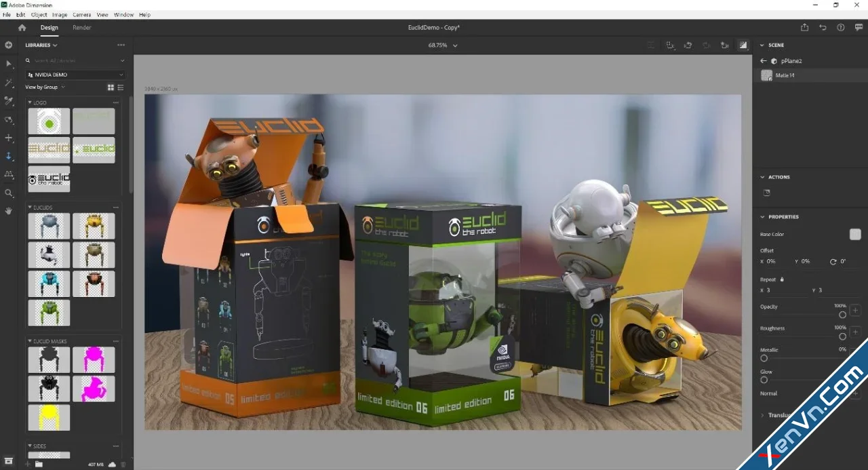Open the Libraries panel more options dots
Image resolution: width=868 pixels, height=470 pixels.
click(121, 45)
